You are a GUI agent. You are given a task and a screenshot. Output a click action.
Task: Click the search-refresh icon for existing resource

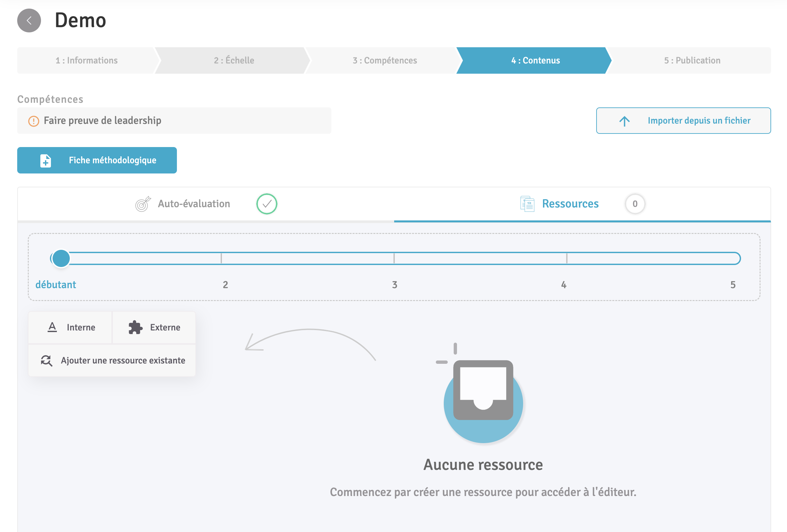point(46,361)
